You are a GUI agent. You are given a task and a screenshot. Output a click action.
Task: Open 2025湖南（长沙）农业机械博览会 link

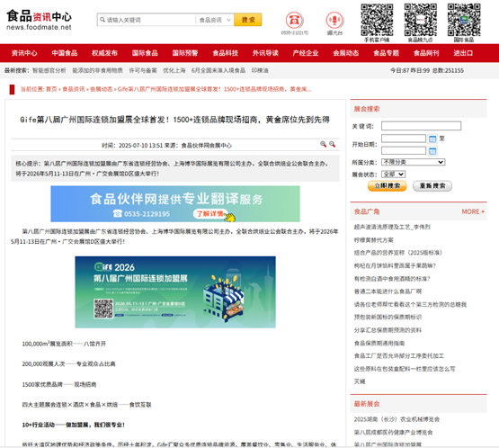coord(397,419)
